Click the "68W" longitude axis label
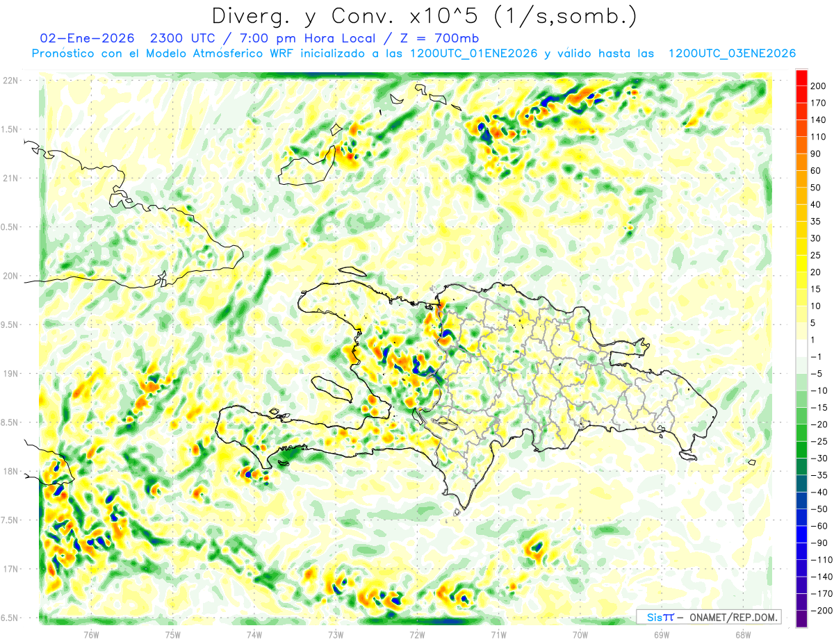834x644 pixels. pyautogui.click(x=743, y=635)
